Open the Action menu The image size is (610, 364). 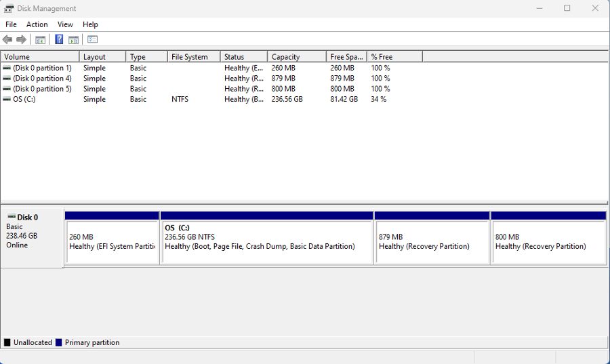[37, 24]
